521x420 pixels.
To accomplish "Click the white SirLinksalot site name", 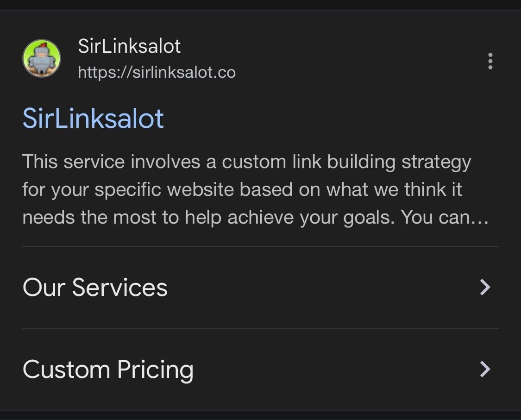I will pos(129,46).
